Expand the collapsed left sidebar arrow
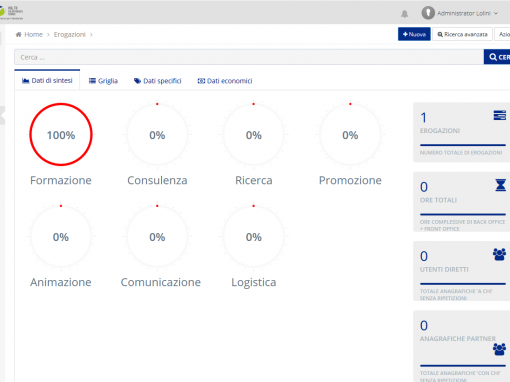Viewport: 510px width, 382px height. (2, 115)
